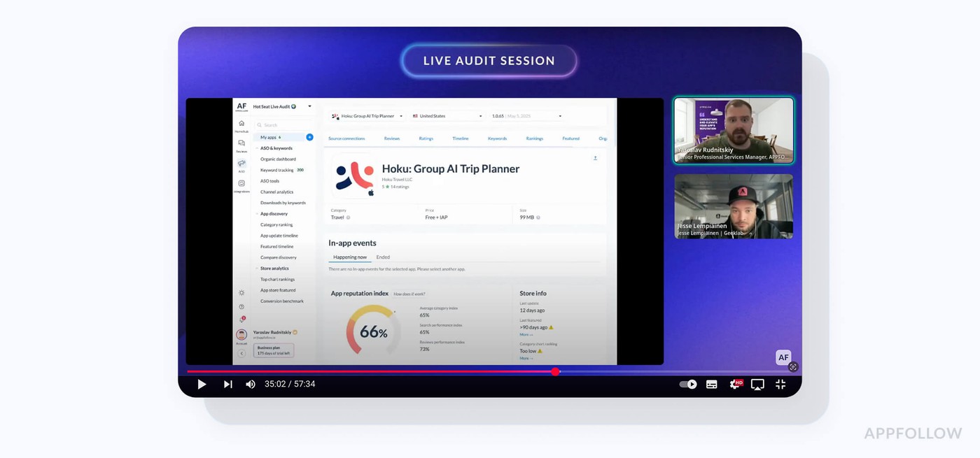
Task: Switch to the Ratings tab
Action: tap(426, 138)
